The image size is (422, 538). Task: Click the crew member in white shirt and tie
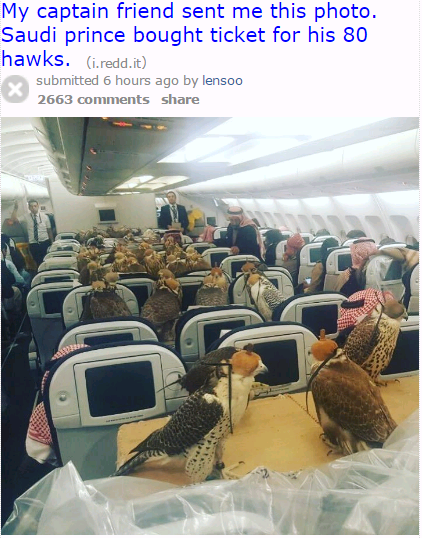point(37,230)
